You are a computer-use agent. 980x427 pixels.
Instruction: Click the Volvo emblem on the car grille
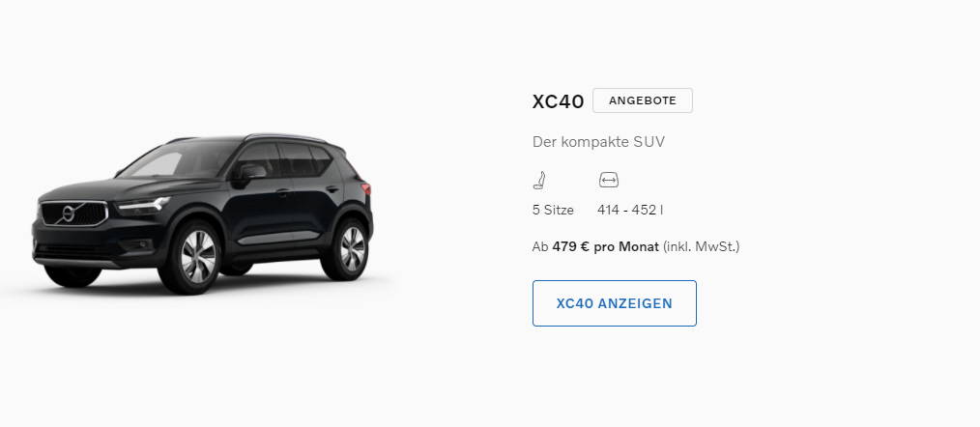click(69, 213)
